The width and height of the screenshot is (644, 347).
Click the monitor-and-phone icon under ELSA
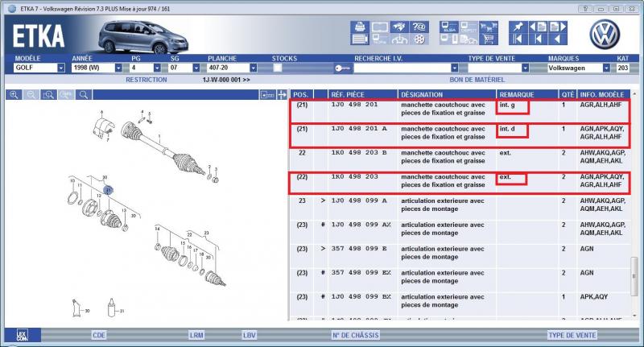click(x=449, y=39)
